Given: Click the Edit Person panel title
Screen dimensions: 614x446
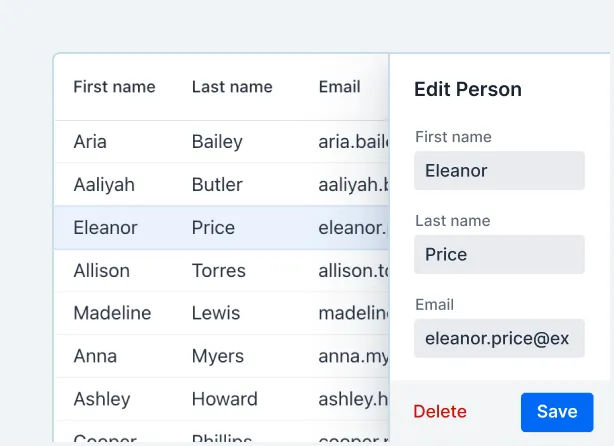Looking at the screenshot, I should coord(468,89).
